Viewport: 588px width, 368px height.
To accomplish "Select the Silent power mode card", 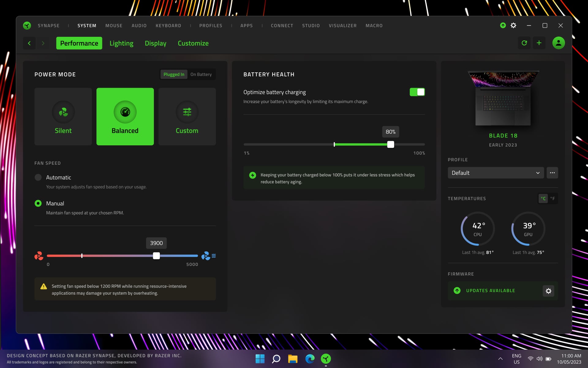I will (63, 117).
